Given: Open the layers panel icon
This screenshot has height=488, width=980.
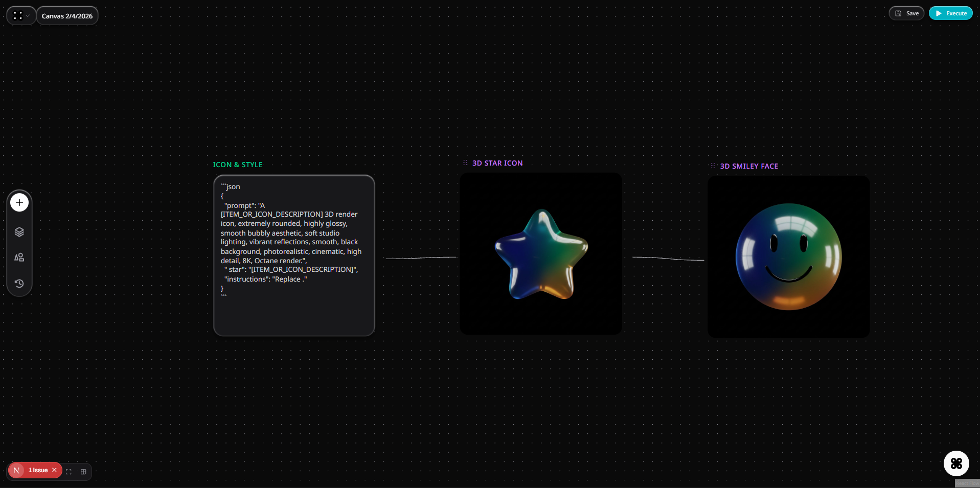Looking at the screenshot, I should (x=19, y=232).
